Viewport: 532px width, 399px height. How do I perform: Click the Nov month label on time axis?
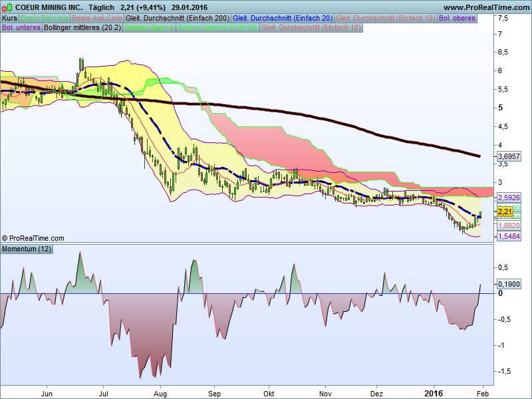point(325,394)
